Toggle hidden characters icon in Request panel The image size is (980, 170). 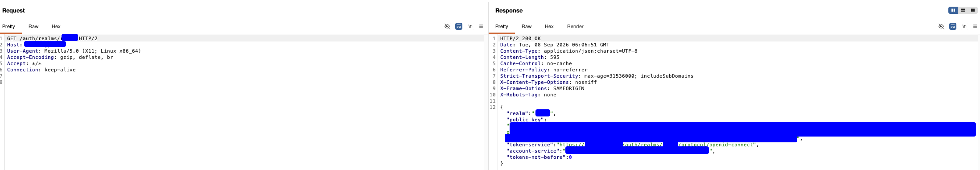coord(447,26)
